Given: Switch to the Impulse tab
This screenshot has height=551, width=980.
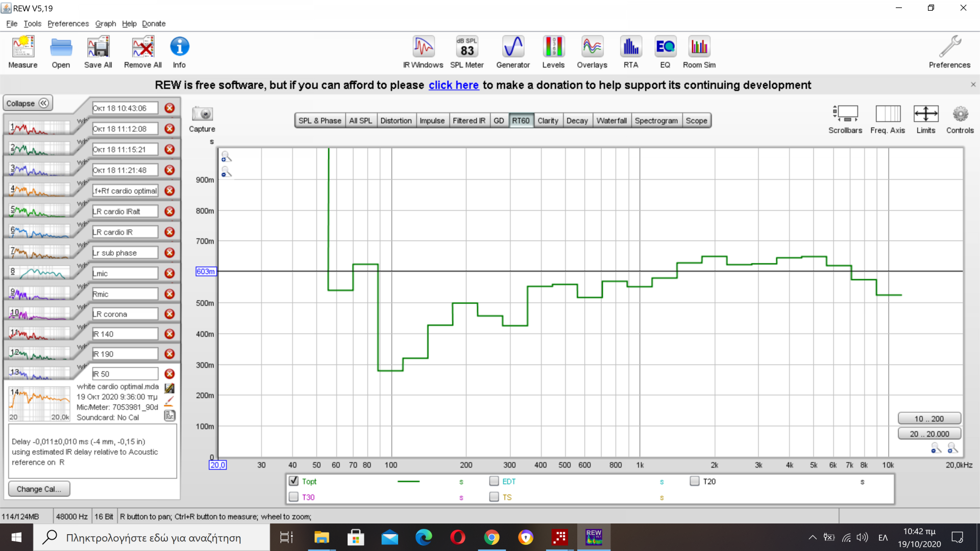Looking at the screenshot, I should pyautogui.click(x=432, y=120).
